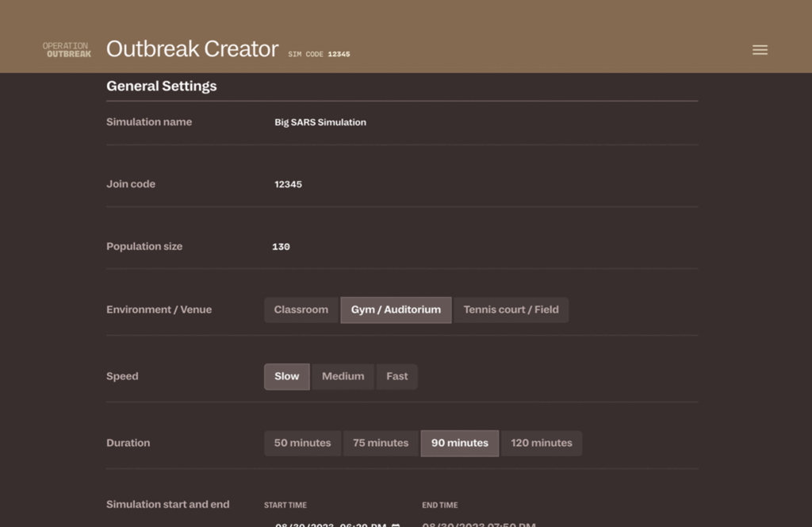812x527 pixels.
Task: Select Classroom as the venue
Action: (301, 310)
